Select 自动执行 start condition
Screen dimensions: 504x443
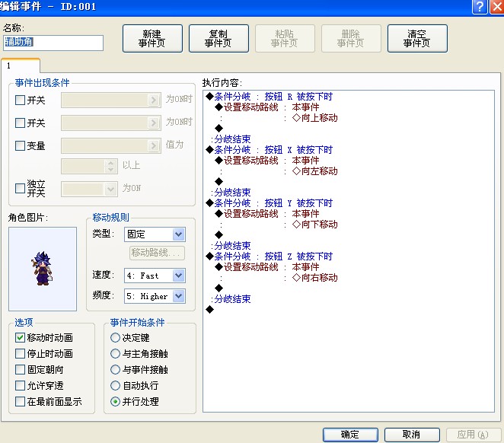coord(115,385)
